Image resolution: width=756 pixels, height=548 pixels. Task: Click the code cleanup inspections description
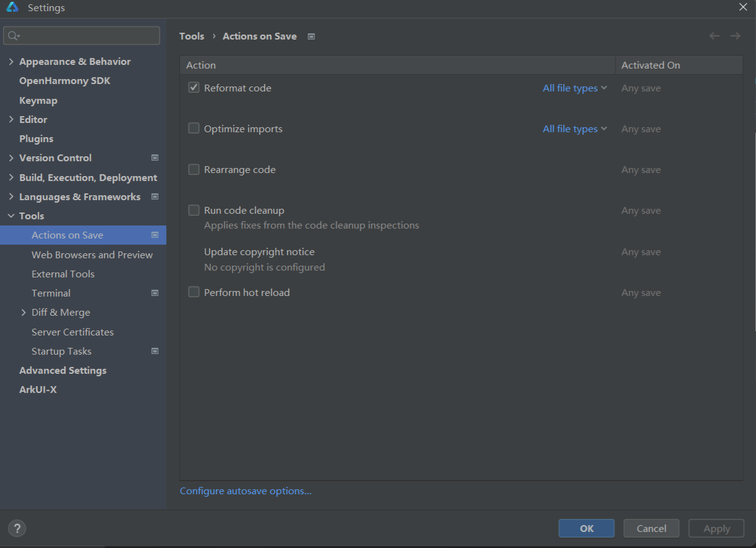[312, 226]
